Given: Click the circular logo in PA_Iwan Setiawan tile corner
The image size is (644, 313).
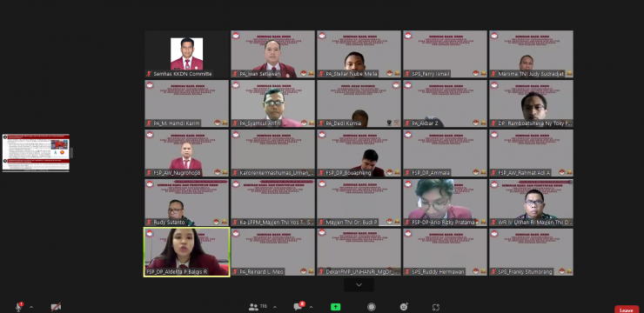Looking at the screenshot, I should [x=236, y=36].
